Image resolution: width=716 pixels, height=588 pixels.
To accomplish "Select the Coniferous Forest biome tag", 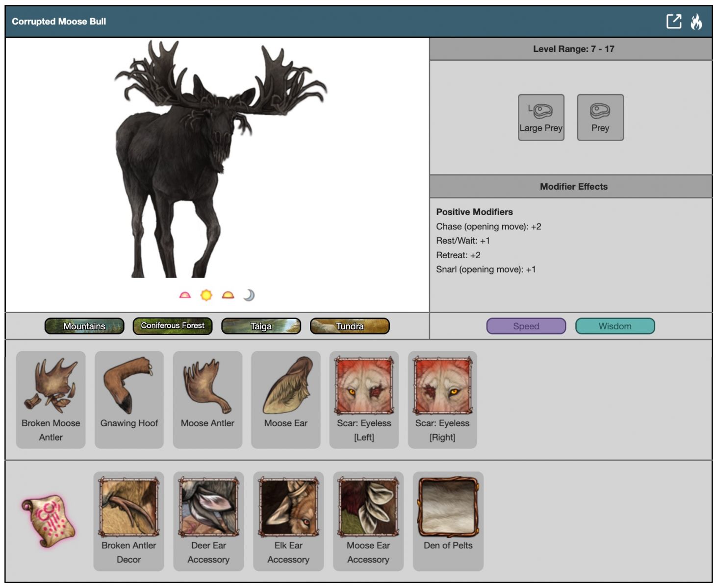I will point(173,326).
